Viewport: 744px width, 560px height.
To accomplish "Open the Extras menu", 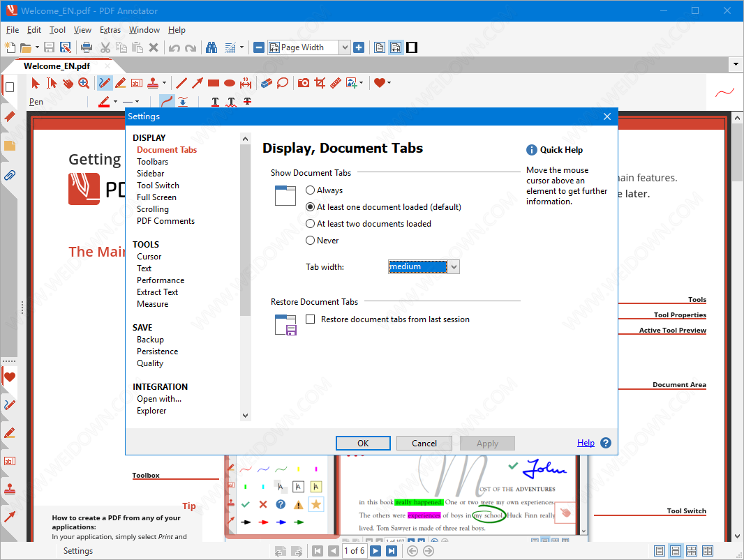I will click(110, 30).
